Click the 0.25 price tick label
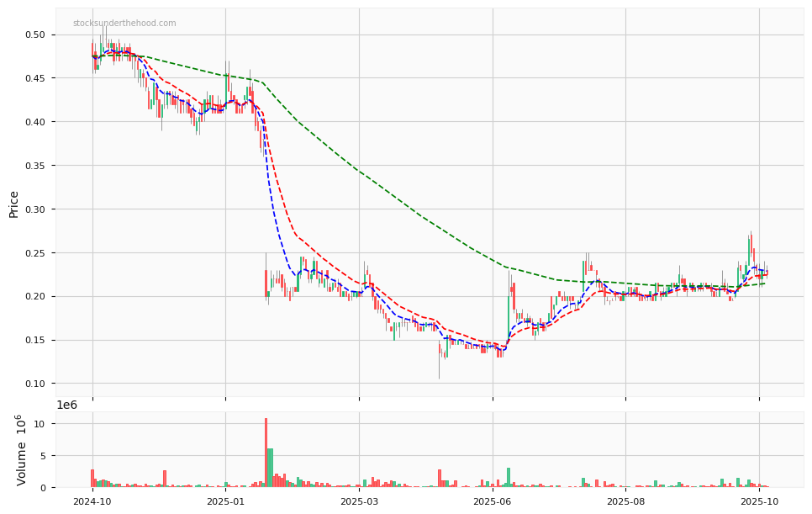This screenshot has width=812, height=514. (35, 253)
